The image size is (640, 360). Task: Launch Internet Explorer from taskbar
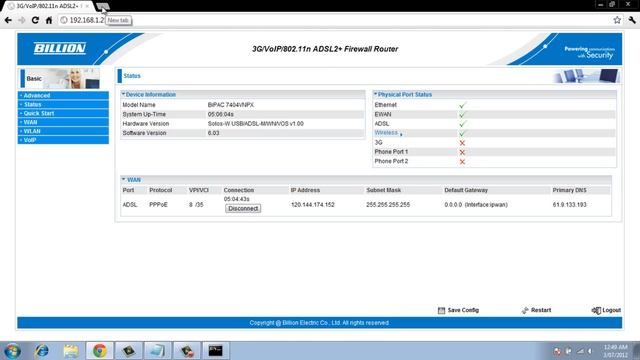click(x=42, y=351)
